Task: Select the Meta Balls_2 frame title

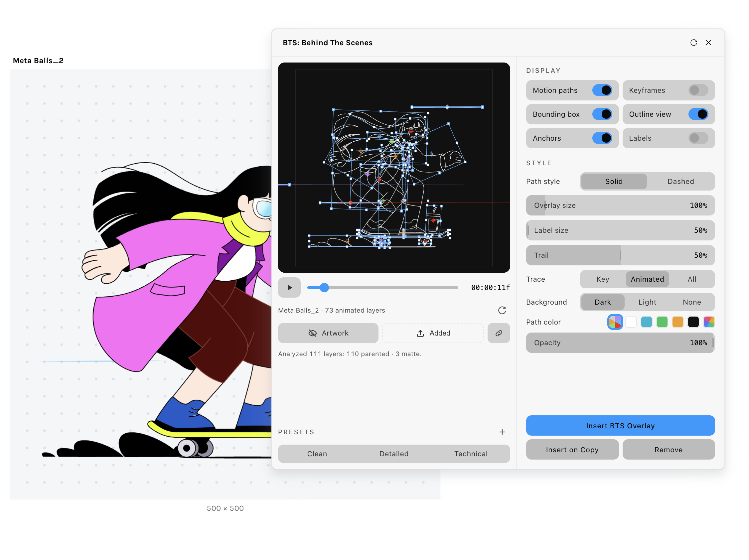Action: click(38, 61)
